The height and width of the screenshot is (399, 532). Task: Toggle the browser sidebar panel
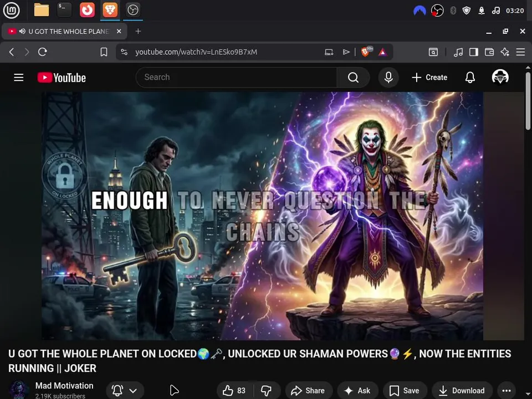click(x=474, y=52)
